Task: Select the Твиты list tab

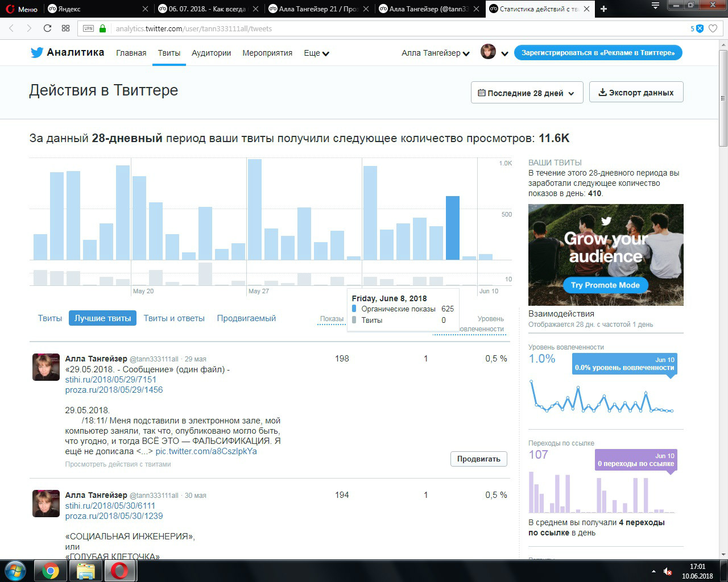Action: coord(50,318)
